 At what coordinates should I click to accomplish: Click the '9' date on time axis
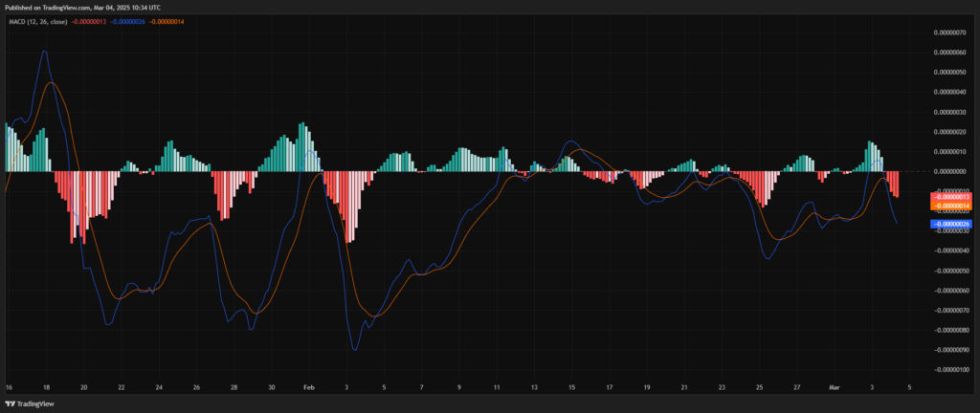tap(459, 387)
